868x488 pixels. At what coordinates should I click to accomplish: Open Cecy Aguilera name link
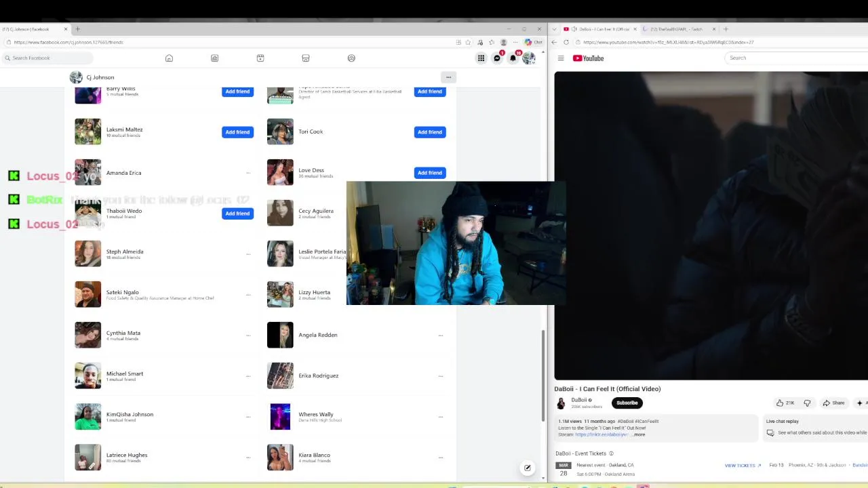(316, 211)
